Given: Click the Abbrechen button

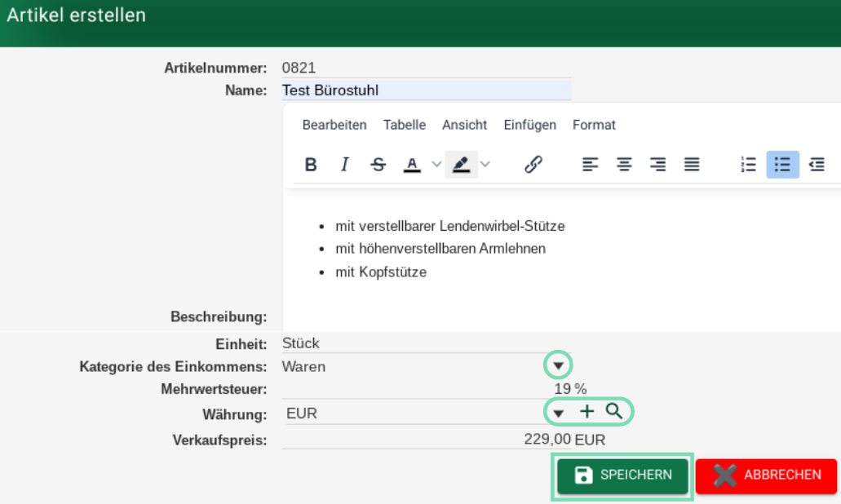Looking at the screenshot, I should pyautogui.click(x=766, y=475).
